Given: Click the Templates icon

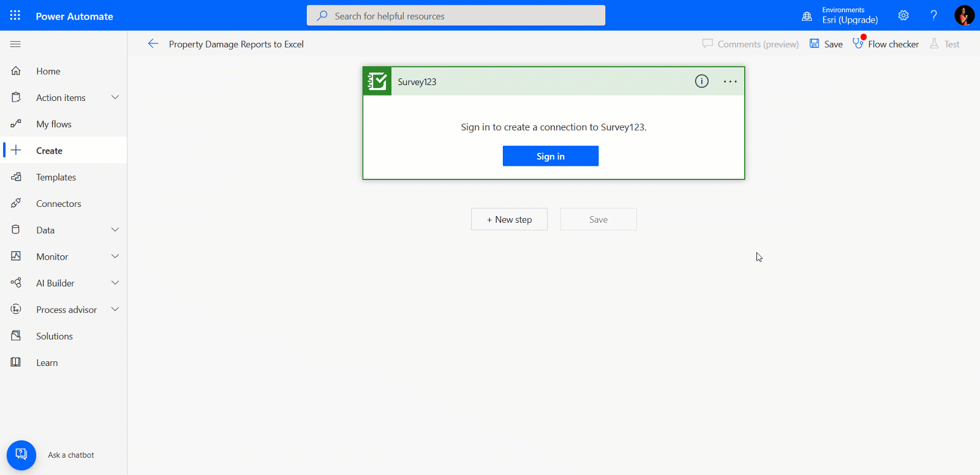Looking at the screenshot, I should point(16,177).
